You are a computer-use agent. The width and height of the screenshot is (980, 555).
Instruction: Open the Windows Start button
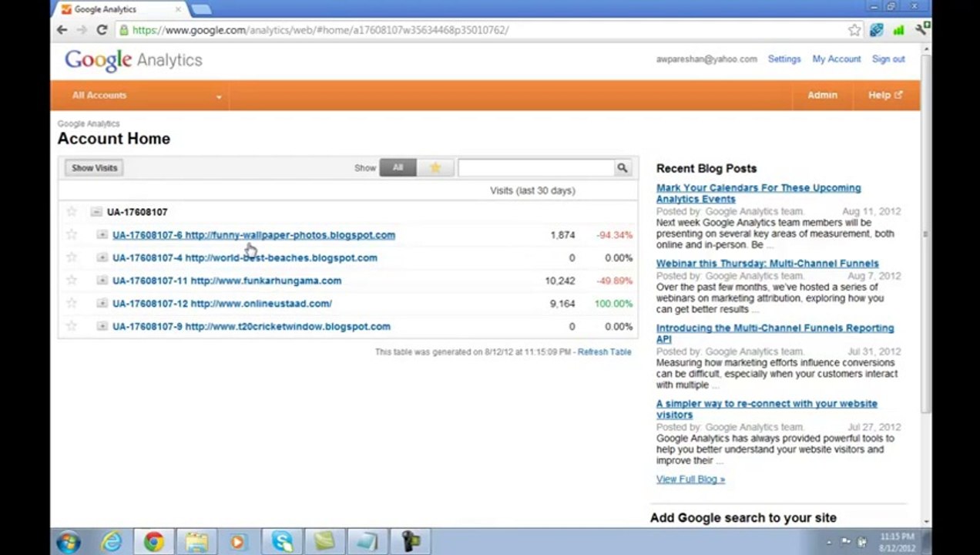69,542
